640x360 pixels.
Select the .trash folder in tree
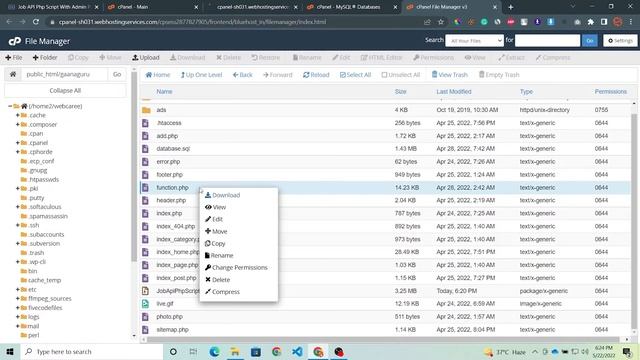click(x=36, y=253)
